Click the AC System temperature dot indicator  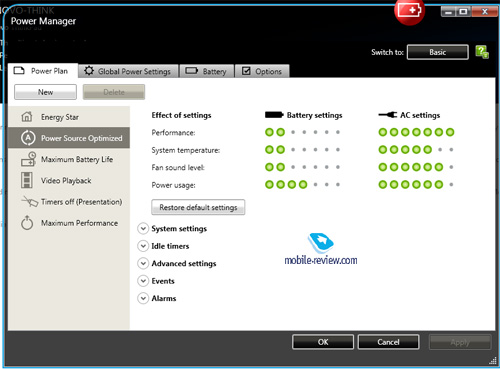(x=416, y=150)
